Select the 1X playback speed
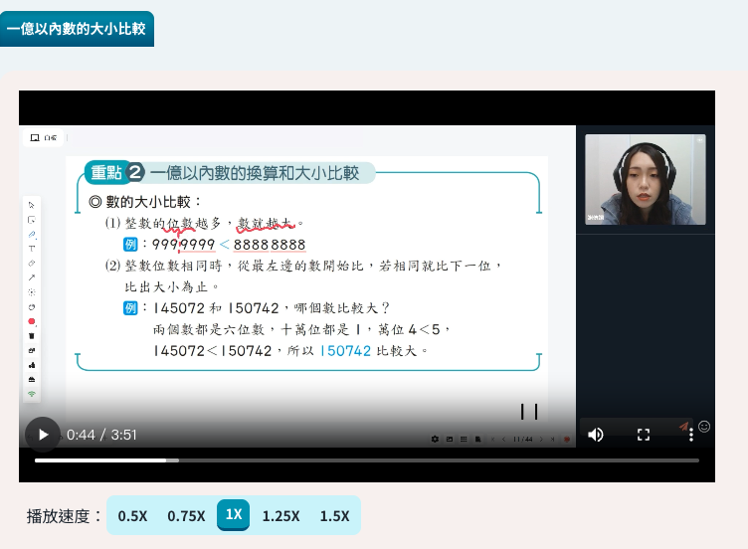The width and height of the screenshot is (748, 549). pyautogui.click(x=233, y=515)
